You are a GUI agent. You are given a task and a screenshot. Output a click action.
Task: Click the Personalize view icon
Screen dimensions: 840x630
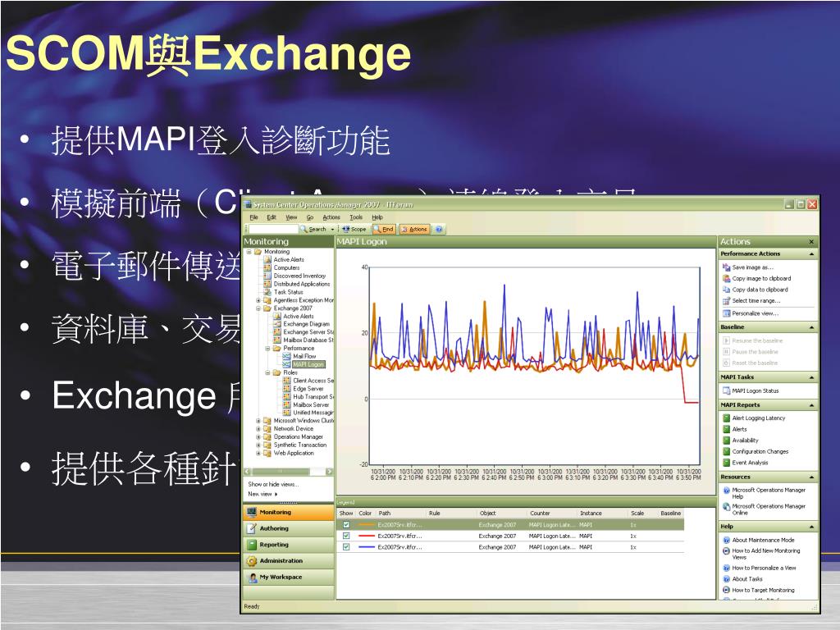(727, 313)
